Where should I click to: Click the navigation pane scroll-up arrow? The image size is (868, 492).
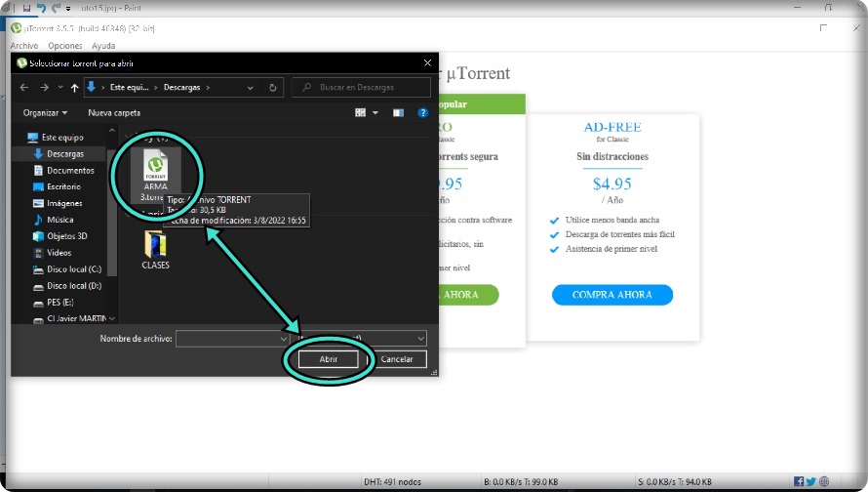(112, 131)
